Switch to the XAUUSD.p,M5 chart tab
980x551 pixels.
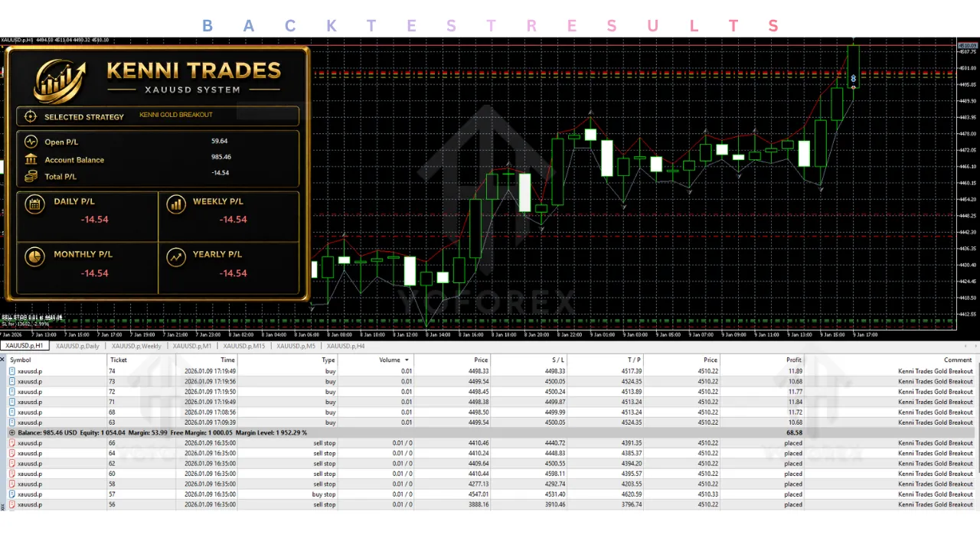coord(296,346)
